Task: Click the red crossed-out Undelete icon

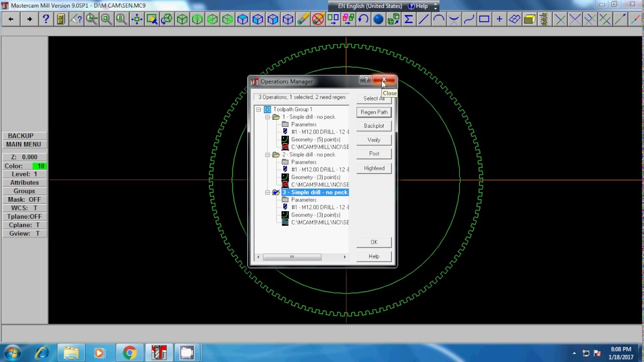Action: pyautogui.click(x=318, y=19)
